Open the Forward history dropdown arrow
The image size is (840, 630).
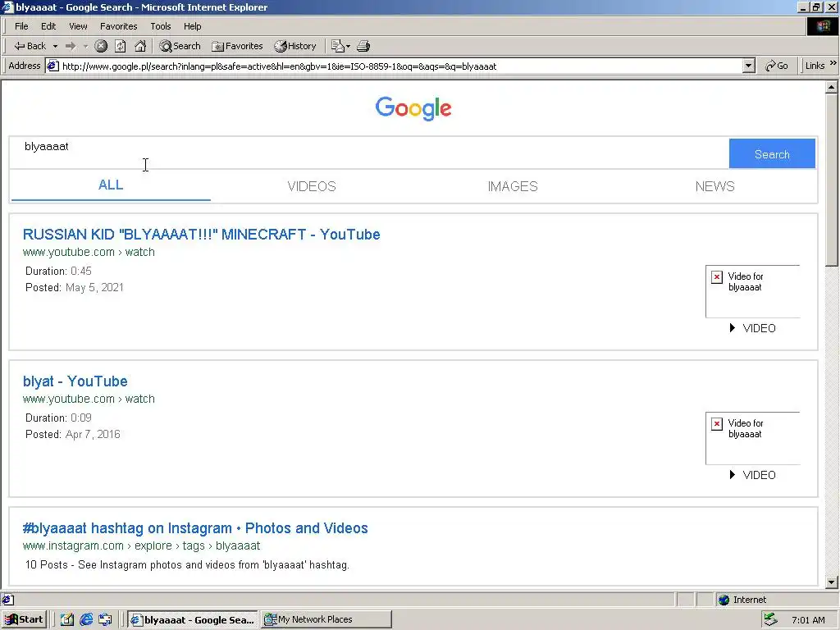point(85,46)
